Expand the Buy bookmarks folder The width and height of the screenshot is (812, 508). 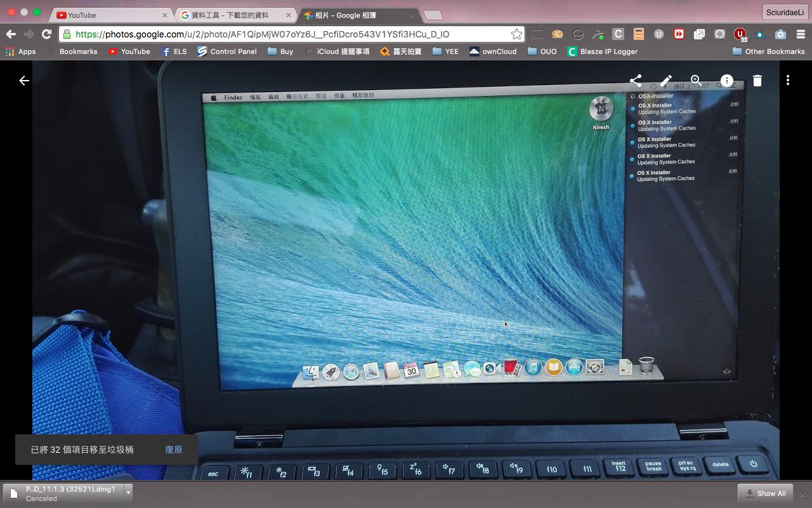coord(280,51)
